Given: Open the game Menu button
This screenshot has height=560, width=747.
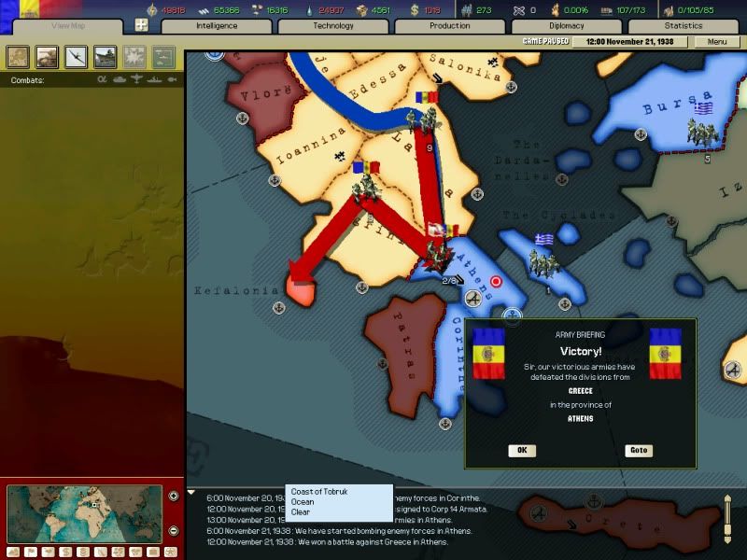Looking at the screenshot, I should click(717, 41).
